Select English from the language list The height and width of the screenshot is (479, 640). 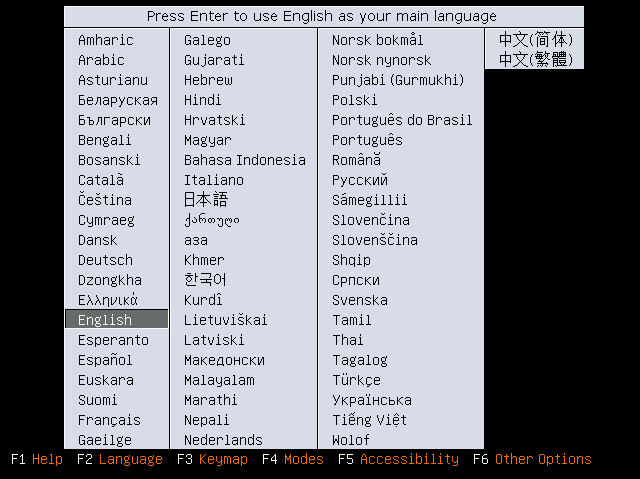click(x=105, y=320)
